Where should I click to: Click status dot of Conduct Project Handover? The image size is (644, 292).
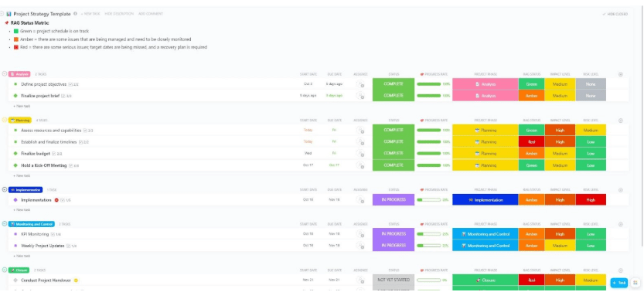click(15, 280)
